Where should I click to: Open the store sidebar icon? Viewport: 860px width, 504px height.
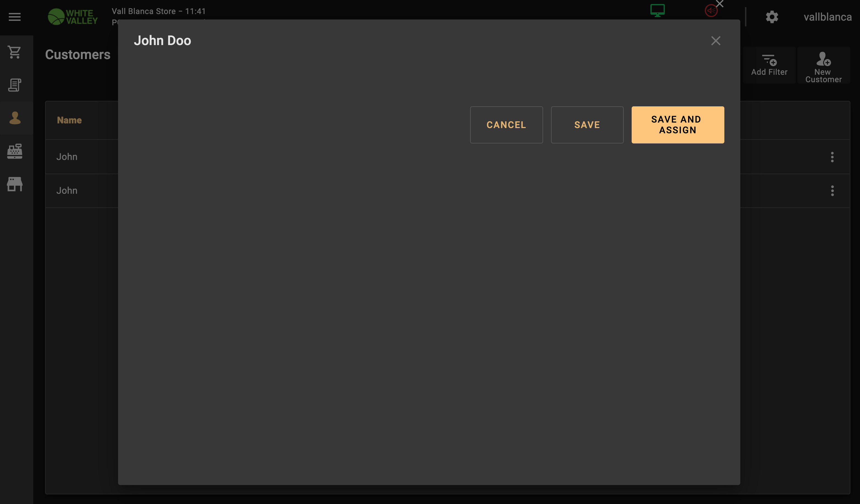(x=15, y=184)
